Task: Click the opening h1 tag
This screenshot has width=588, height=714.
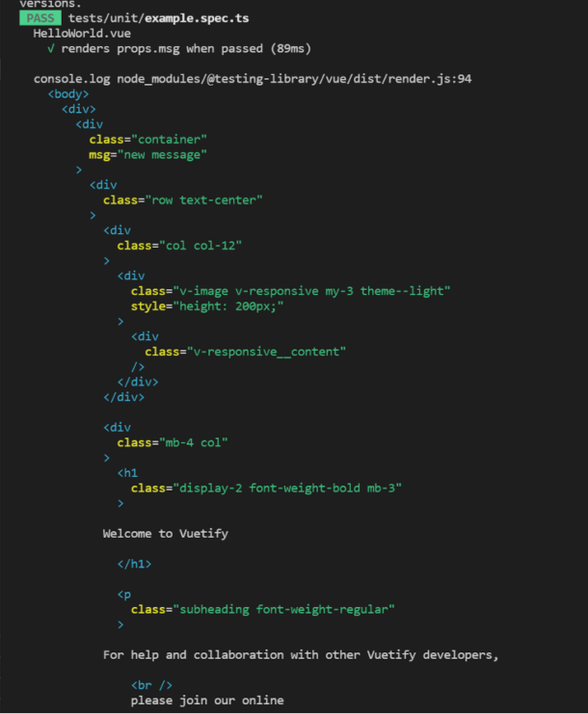Action: tap(127, 473)
